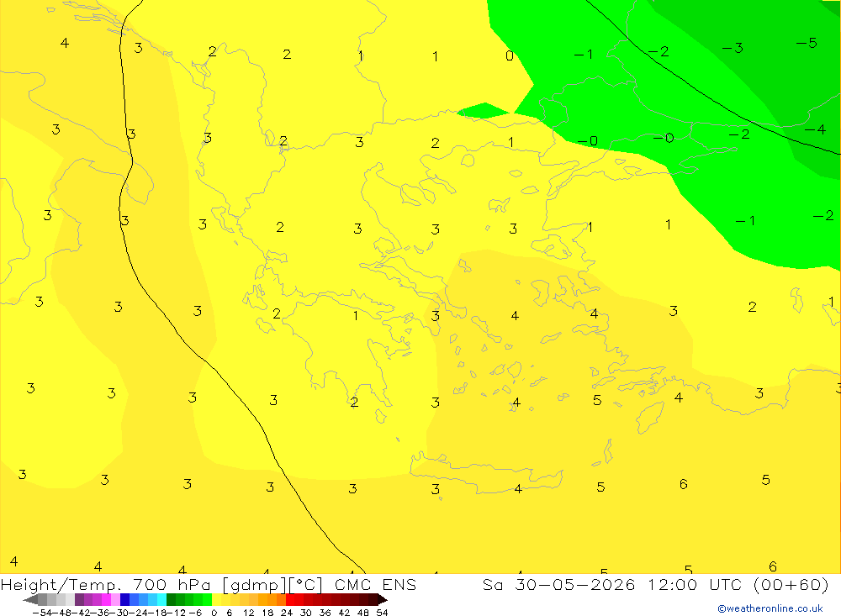Viewport: 841px width, 616px height.
Task: Click the 'Sa 30-05-2026' date text
Action: coord(559,584)
